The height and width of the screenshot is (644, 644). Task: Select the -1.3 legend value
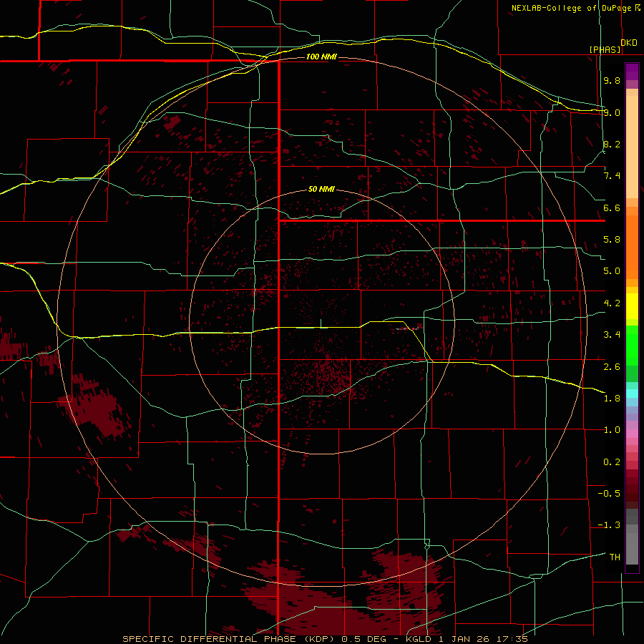[x=609, y=525]
